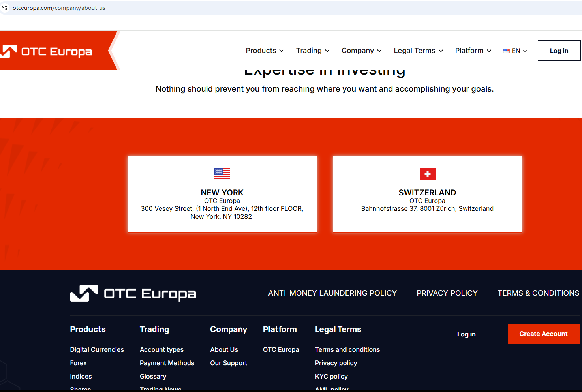This screenshot has width=582, height=392.
Task: Click the SWITZERLAND office heading
Action: pos(427,193)
